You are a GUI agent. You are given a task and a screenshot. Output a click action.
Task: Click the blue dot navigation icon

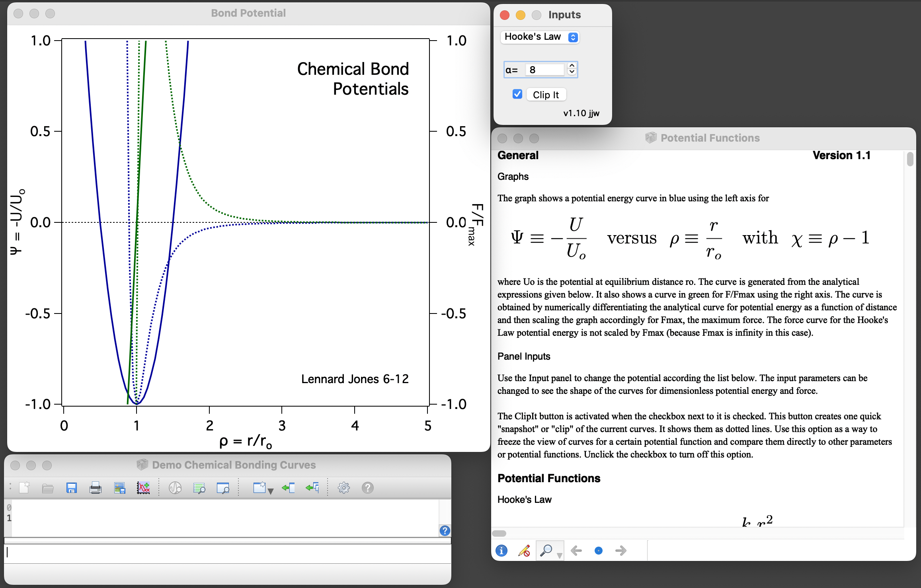599,551
